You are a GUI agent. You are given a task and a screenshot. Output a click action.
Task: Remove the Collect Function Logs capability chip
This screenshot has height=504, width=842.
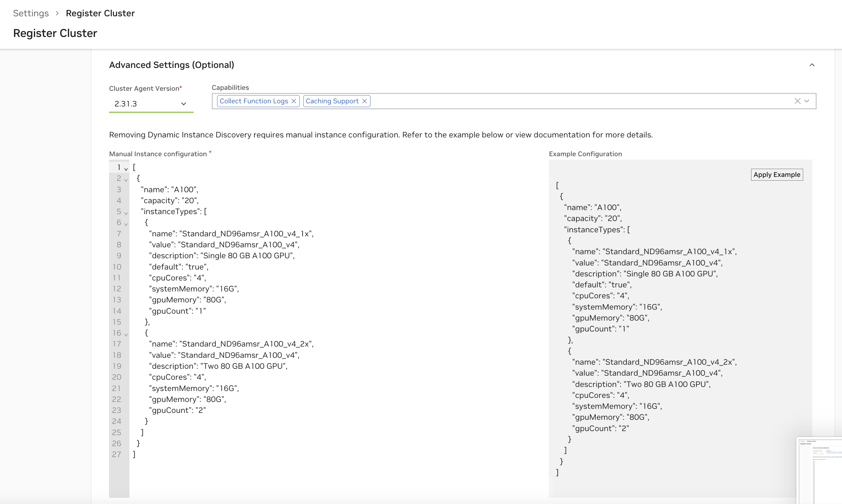[x=294, y=101]
